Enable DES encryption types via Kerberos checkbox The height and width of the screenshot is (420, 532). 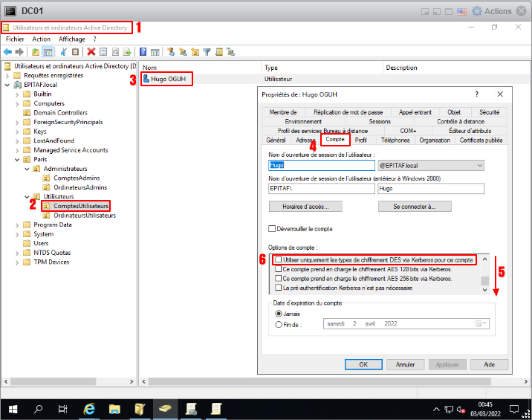pyautogui.click(x=277, y=260)
